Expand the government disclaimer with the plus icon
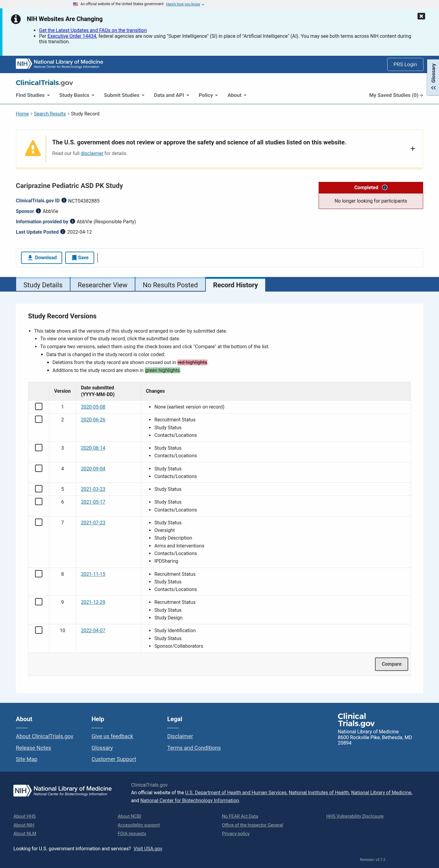 [x=412, y=149]
